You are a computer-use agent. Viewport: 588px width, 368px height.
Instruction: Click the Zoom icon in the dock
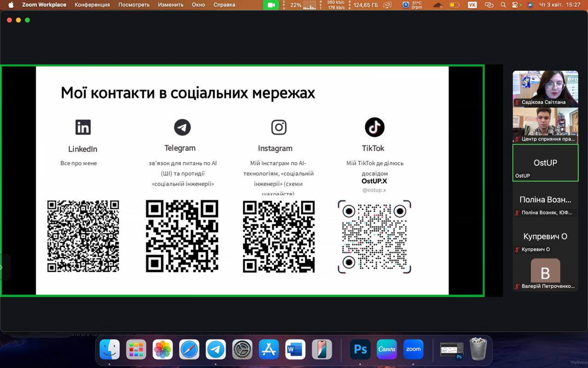pos(413,350)
